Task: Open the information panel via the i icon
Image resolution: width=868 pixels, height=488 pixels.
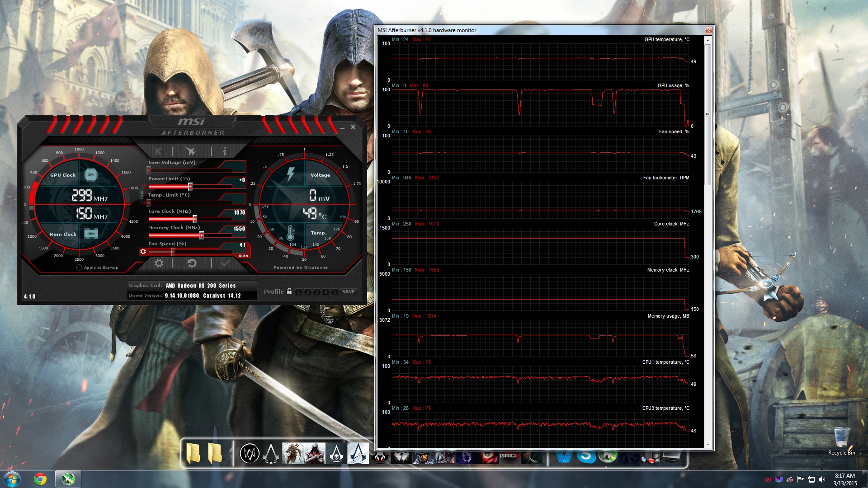Action: pos(225,151)
